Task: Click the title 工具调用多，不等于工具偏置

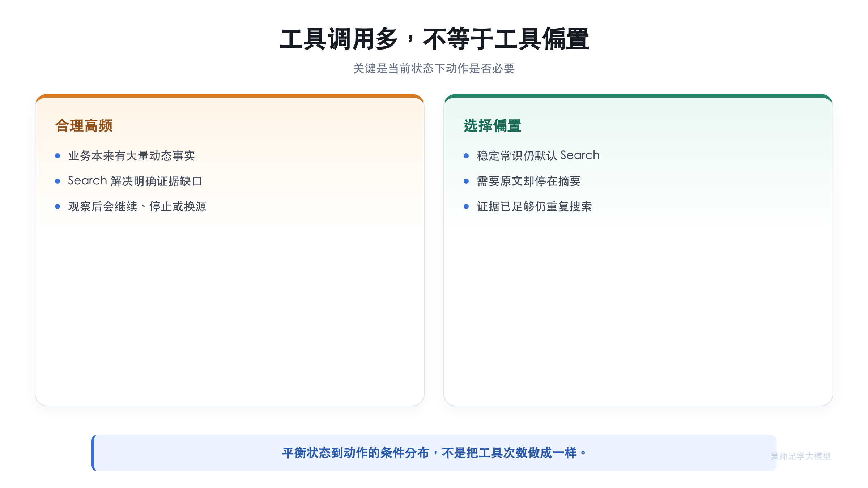Action: [x=434, y=39]
